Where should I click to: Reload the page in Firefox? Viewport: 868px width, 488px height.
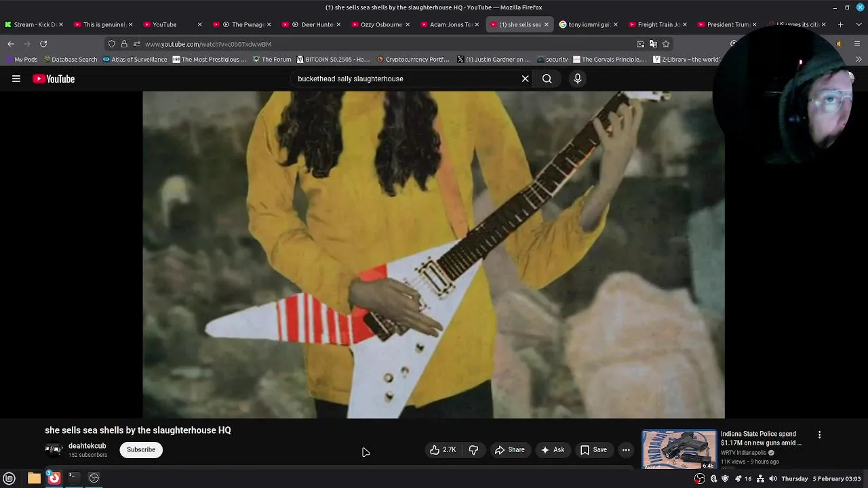coord(43,43)
